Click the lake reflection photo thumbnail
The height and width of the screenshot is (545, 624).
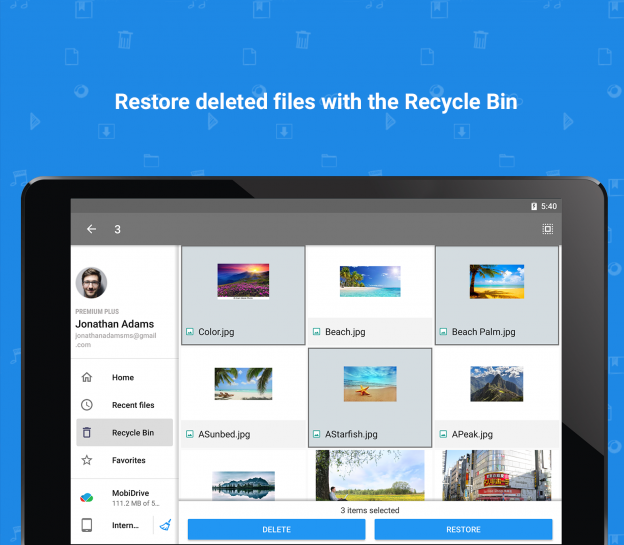(243, 486)
